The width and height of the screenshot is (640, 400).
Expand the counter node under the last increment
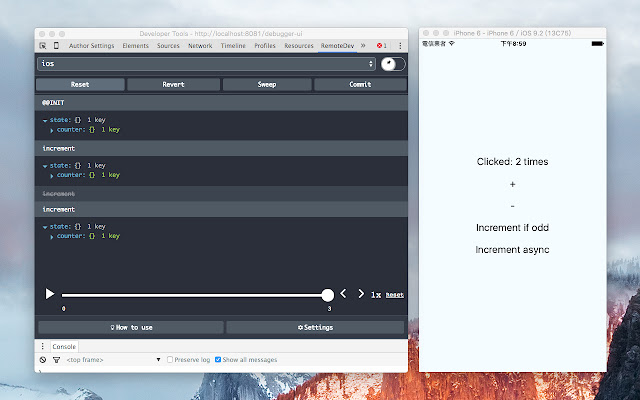pos(52,237)
